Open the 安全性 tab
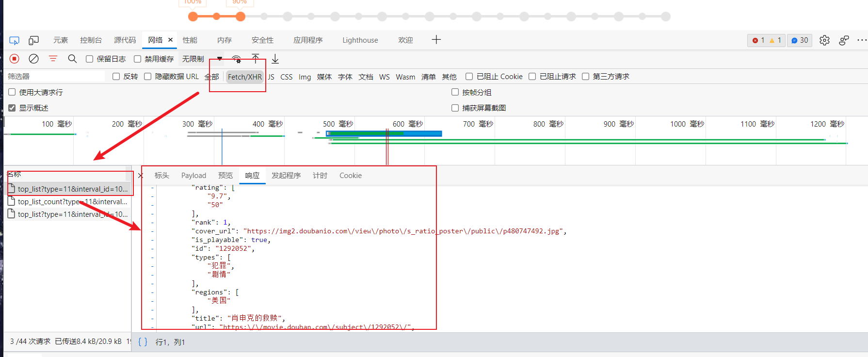The image size is (868, 357). (262, 40)
